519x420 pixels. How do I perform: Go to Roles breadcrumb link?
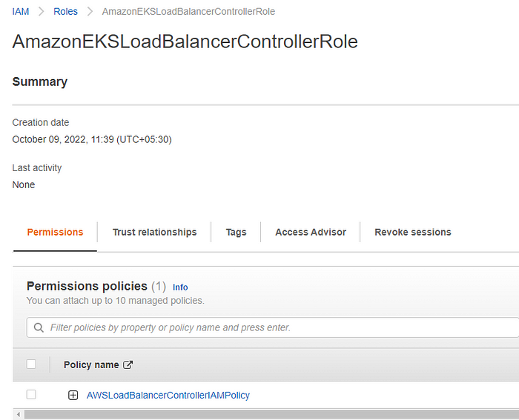point(65,12)
